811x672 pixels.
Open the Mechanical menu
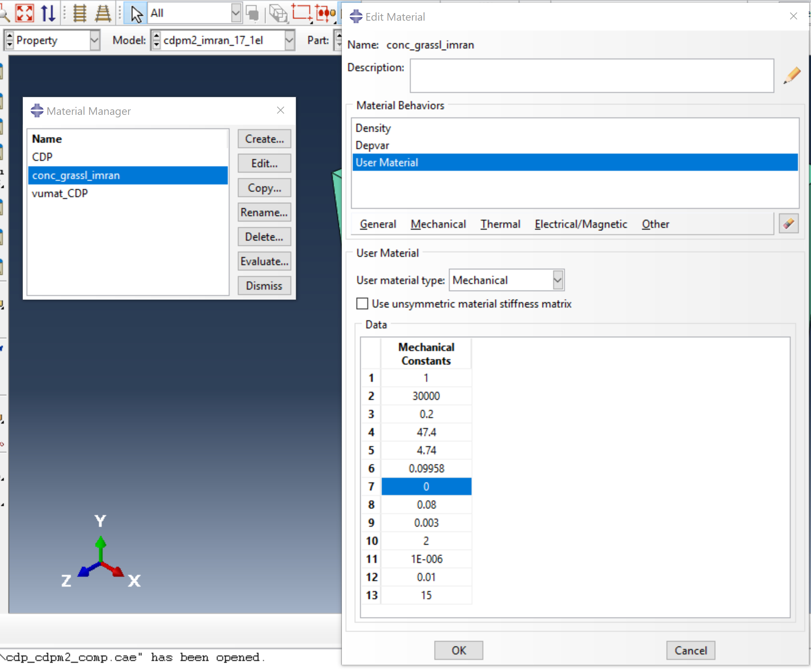click(438, 224)
